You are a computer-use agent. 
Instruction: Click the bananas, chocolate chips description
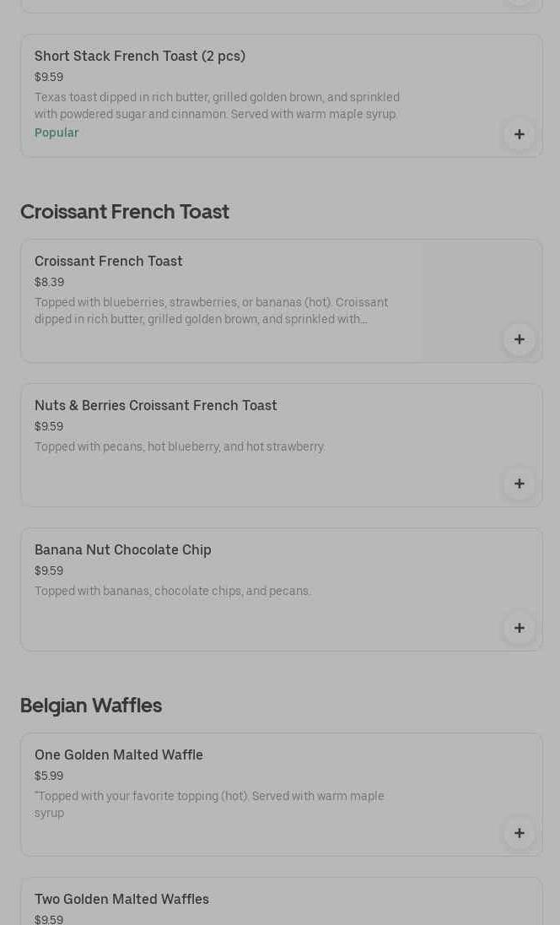click(x=173, y=591)
